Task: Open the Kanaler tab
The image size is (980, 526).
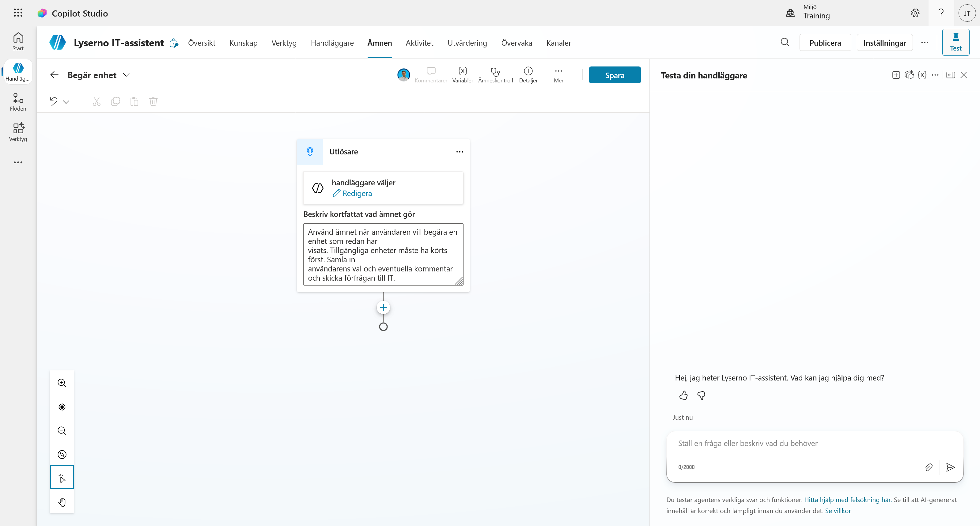Action: click(x=558, y=43)
